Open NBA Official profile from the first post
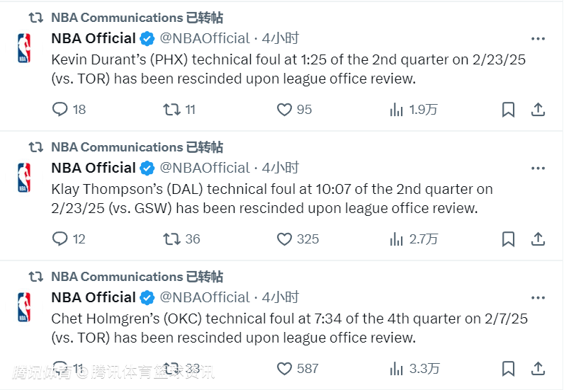Viewport: 588px width, 390px height. point(94,38)
